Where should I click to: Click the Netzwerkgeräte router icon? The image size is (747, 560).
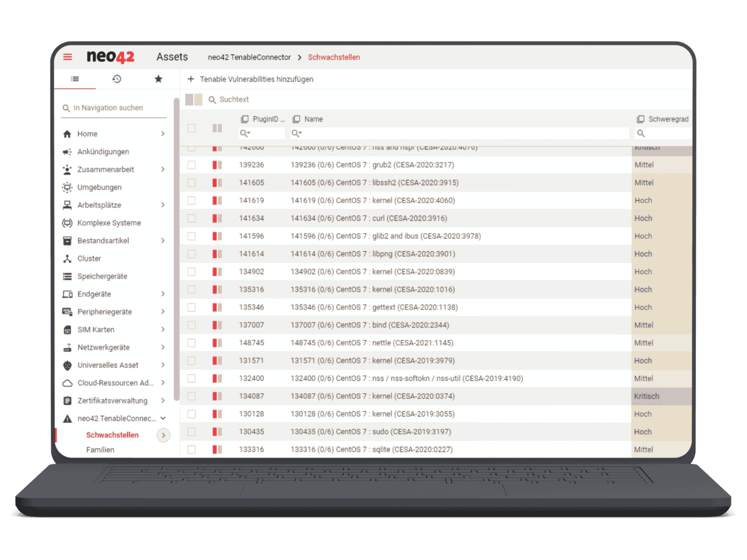pos(67,347)
